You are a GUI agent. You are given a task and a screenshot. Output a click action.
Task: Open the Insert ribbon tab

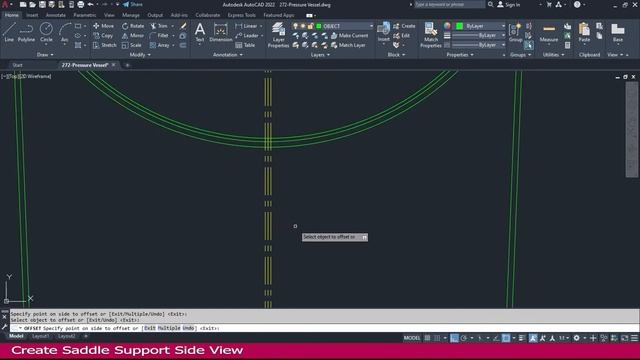[x=32, y=15]
